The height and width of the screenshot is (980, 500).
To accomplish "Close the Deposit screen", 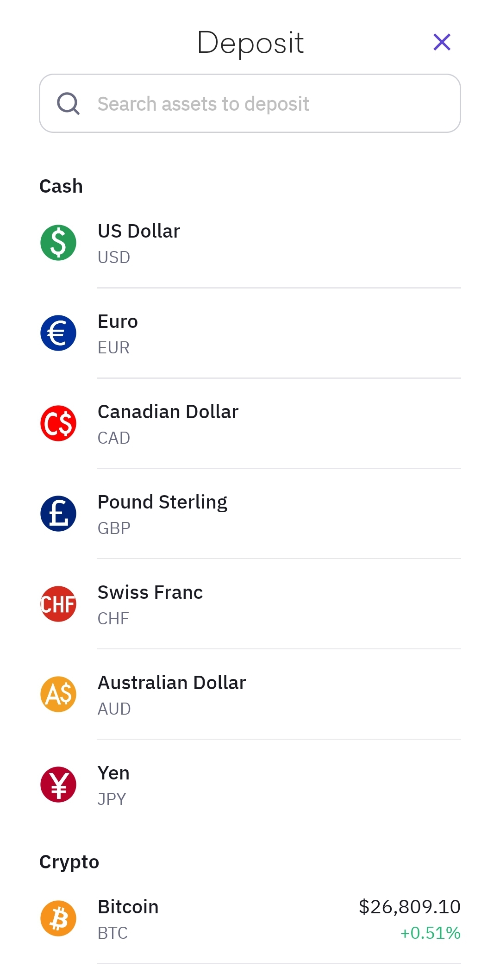I will click(x=442, y=42).
